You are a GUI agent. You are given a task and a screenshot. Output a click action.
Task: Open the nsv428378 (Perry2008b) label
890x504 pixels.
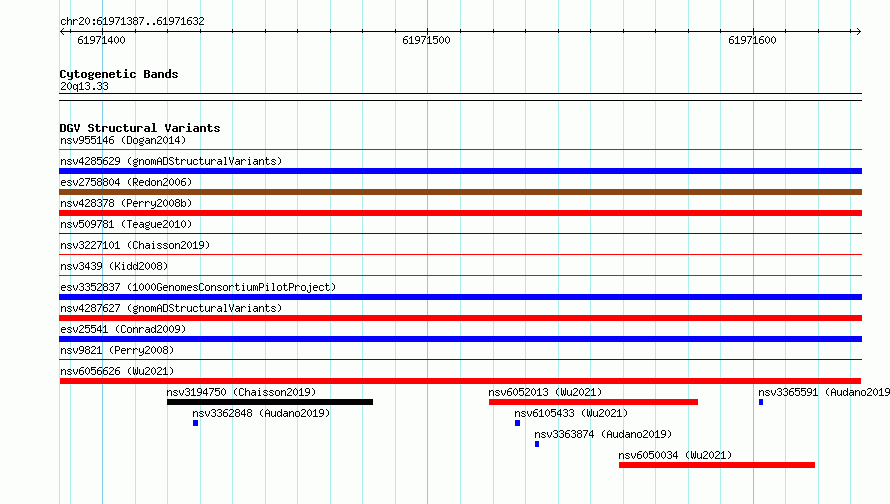126,203
